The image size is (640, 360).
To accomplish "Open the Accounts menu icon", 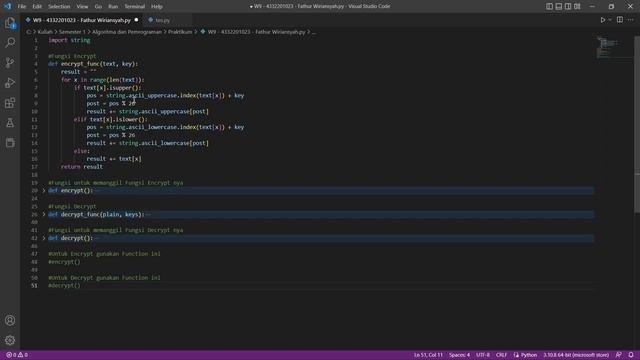I will (10, 320).
